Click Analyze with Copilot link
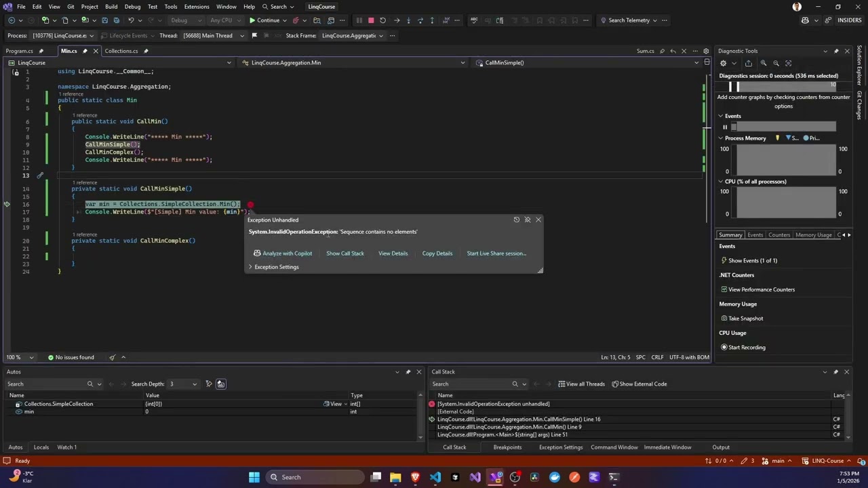The width and height of the screenshot is (868, 488). [x=282, y=253]
